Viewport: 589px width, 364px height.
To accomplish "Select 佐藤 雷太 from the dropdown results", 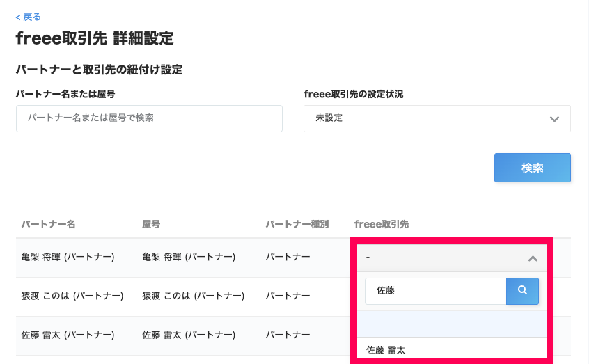I will [452, 350].
